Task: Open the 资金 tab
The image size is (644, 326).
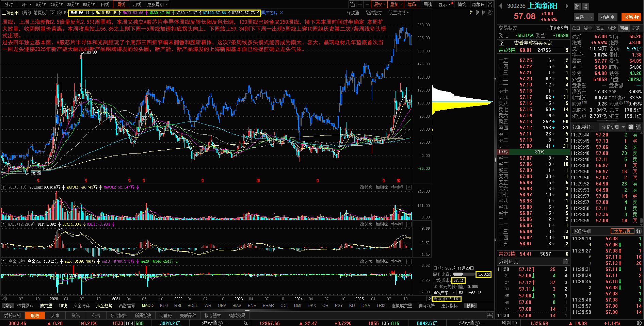Action: tap(588, 28)
